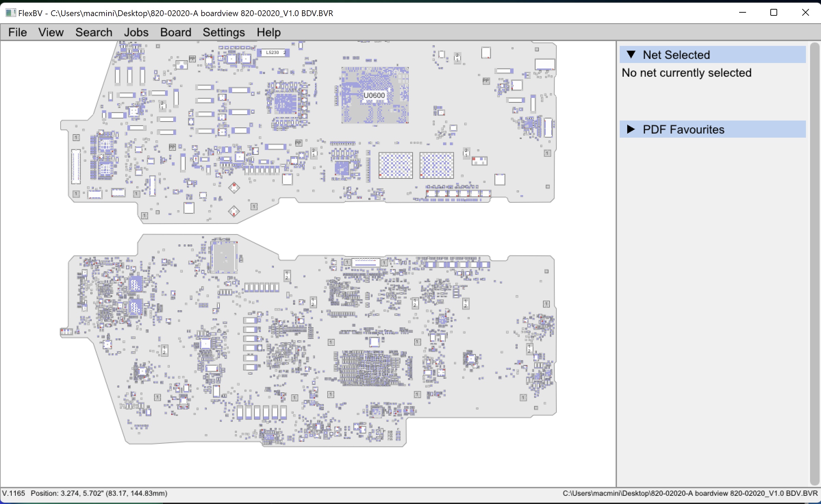The height and width of the screenshot is (504, 821).
Task: Click the 'No net currently selected' text
Action: click(x=686, y=73)
